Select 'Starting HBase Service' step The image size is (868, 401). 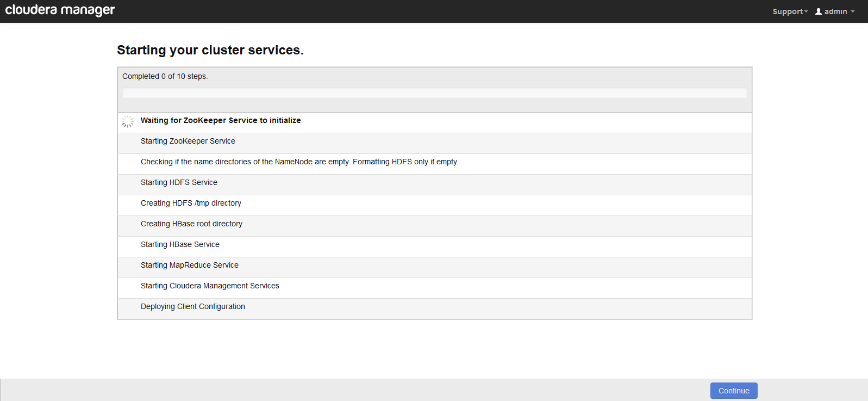(x=435, y=247)
